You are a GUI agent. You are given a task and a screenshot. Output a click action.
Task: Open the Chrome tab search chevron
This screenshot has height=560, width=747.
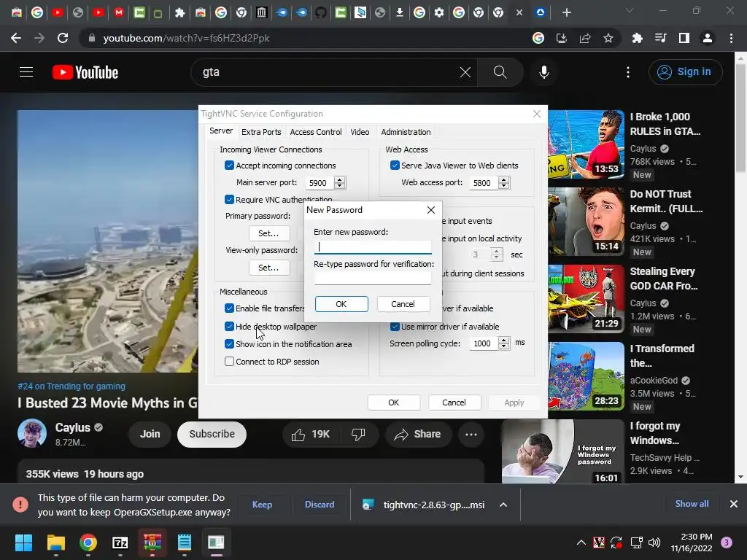(630, 10)
